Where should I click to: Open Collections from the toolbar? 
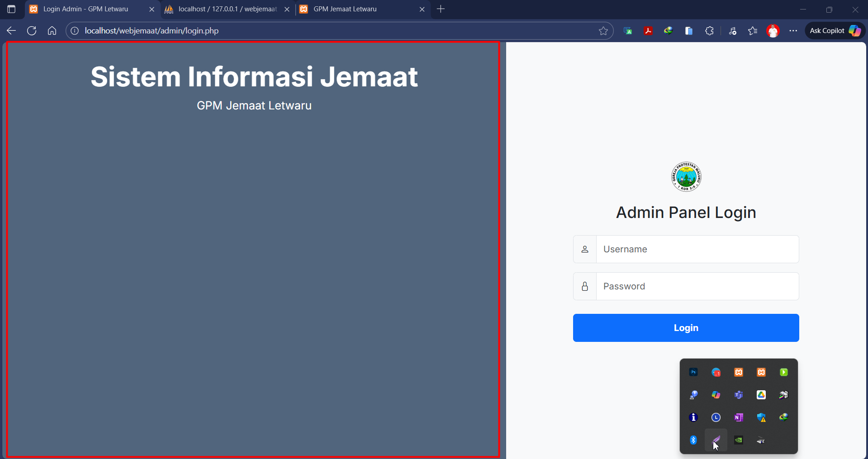688,30
